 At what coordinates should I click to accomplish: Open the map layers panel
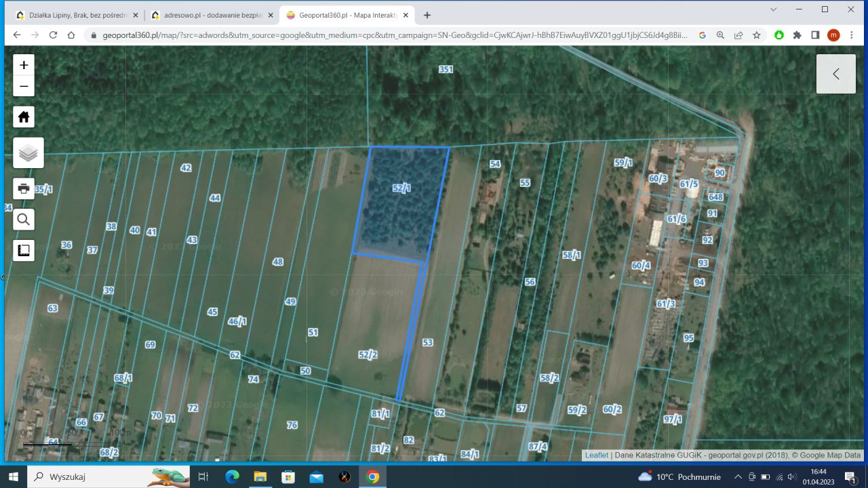coord(28,153)
